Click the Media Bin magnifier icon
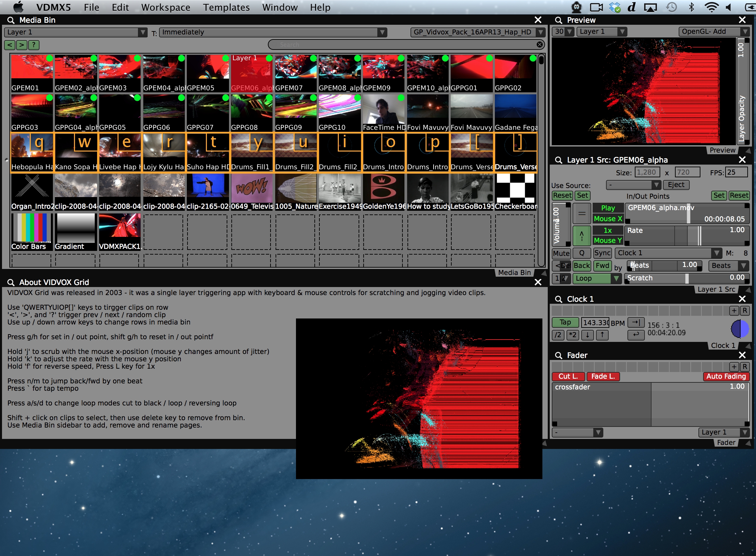 [x=11, y=20]
